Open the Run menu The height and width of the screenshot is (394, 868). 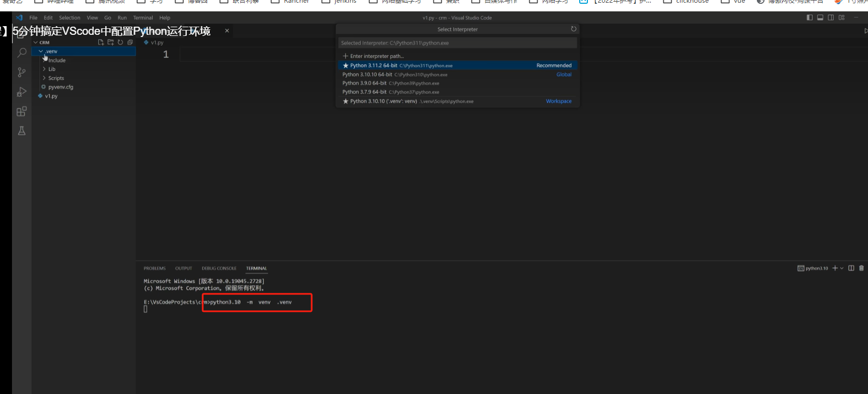pyautogui.click(x=122, y=17)
